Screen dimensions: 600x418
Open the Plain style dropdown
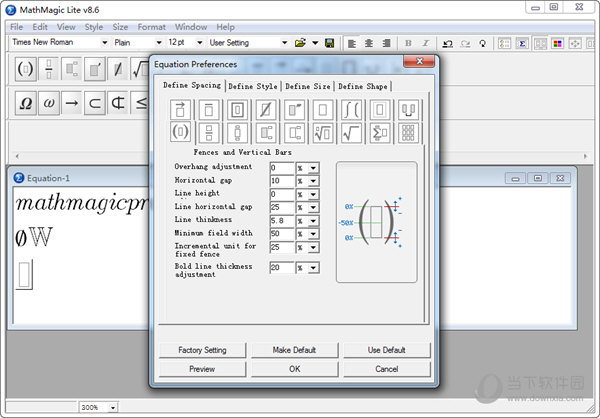(159, 42)
